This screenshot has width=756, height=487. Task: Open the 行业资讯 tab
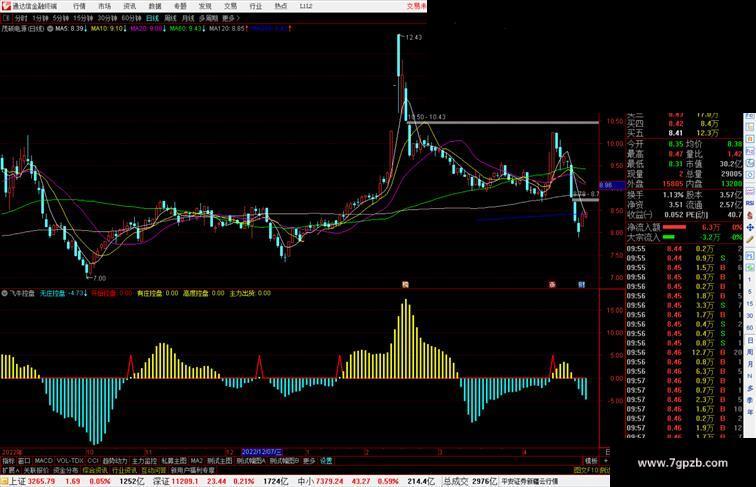click(124, 470)
